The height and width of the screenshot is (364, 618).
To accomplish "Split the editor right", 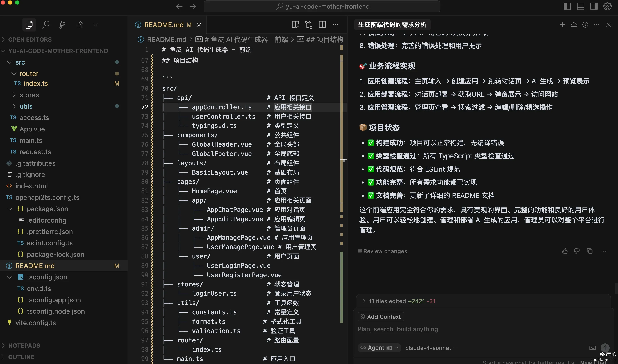I will (322, 25).
